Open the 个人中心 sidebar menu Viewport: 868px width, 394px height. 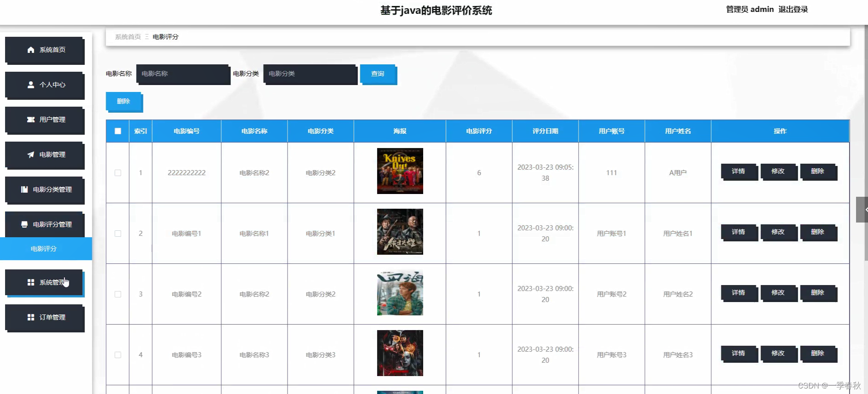pyautogui.click(x=45, y=85)
